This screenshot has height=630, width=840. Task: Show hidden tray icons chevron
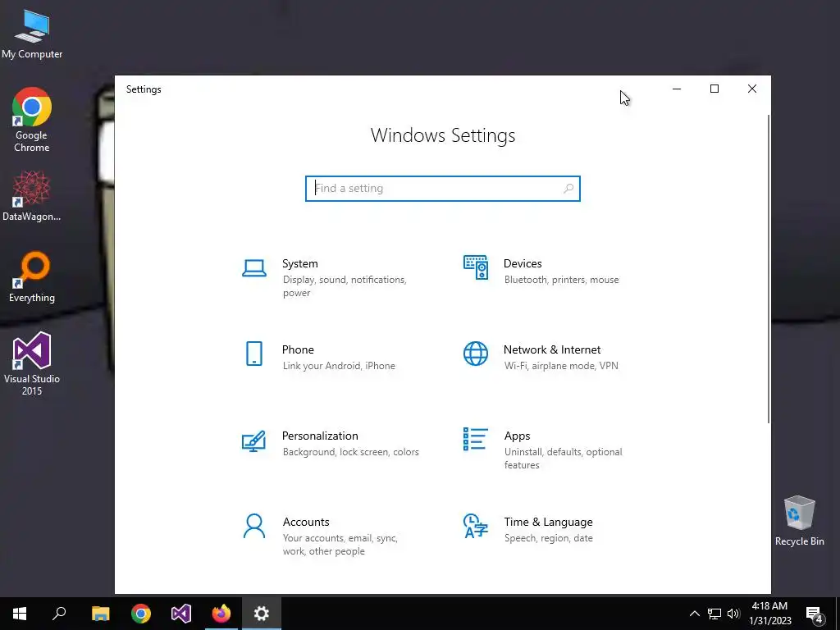(694, 614)
